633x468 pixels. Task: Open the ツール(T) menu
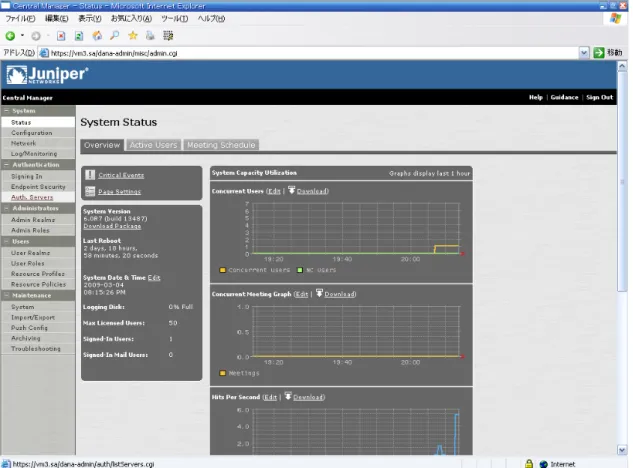(174, 19)
